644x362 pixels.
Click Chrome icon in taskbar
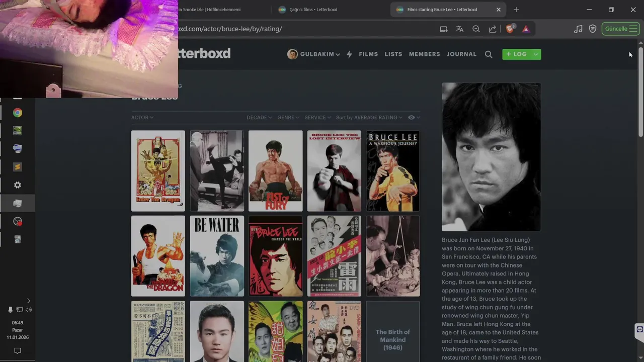click(x=18, y=113)
